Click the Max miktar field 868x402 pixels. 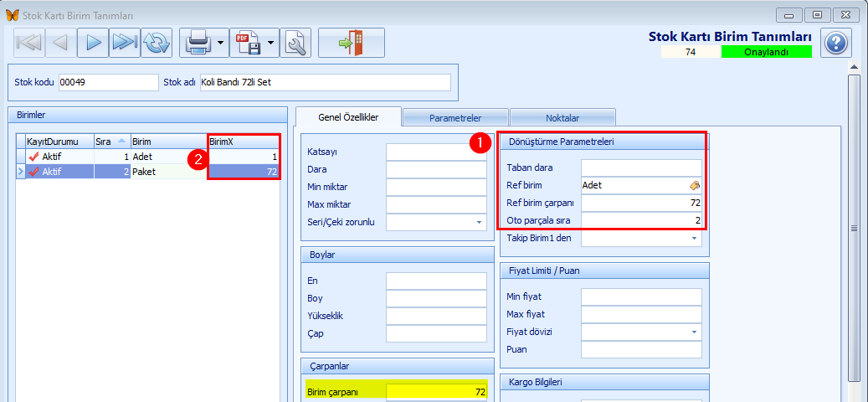pyautogui.click(x=436, y=205)
